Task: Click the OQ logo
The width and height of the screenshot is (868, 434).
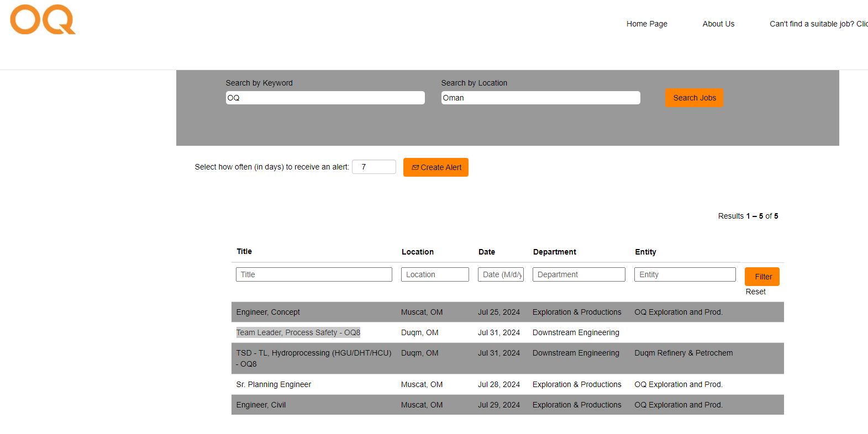Action: (43, 20)
